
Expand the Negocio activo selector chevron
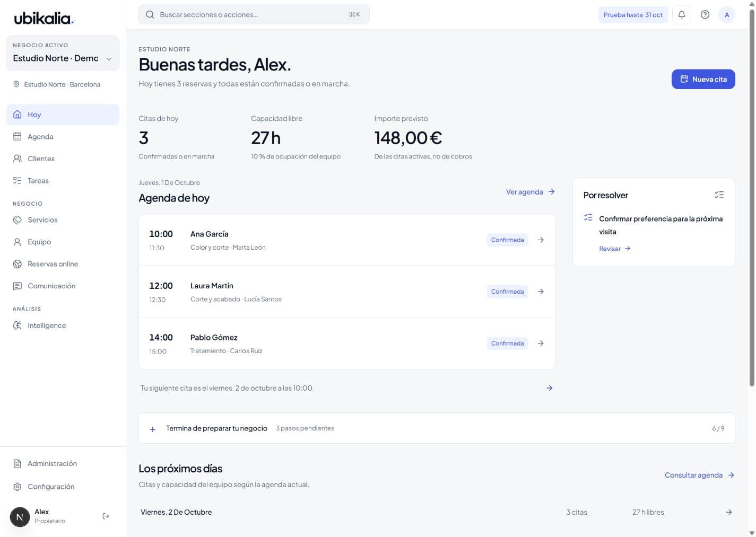point(109,59)
